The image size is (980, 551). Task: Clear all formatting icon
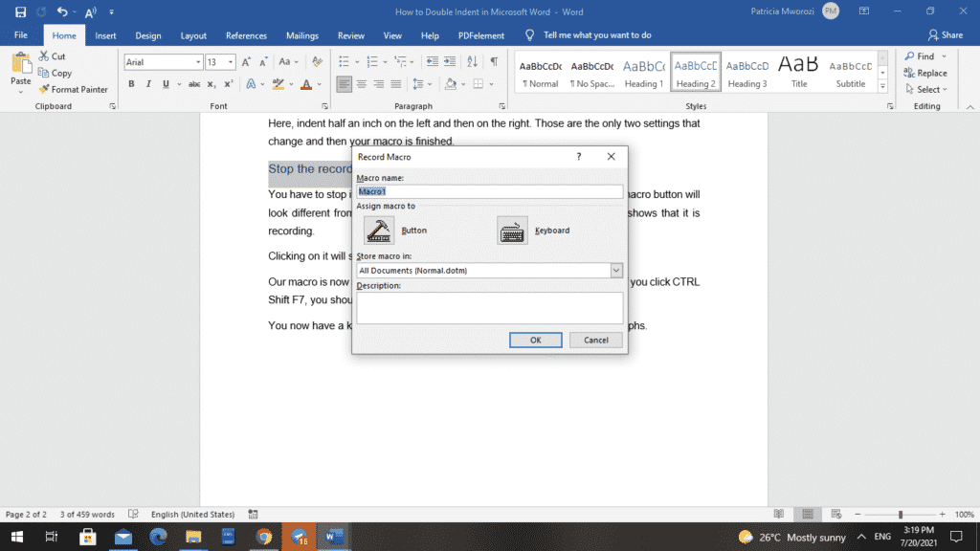click(318, 62)
